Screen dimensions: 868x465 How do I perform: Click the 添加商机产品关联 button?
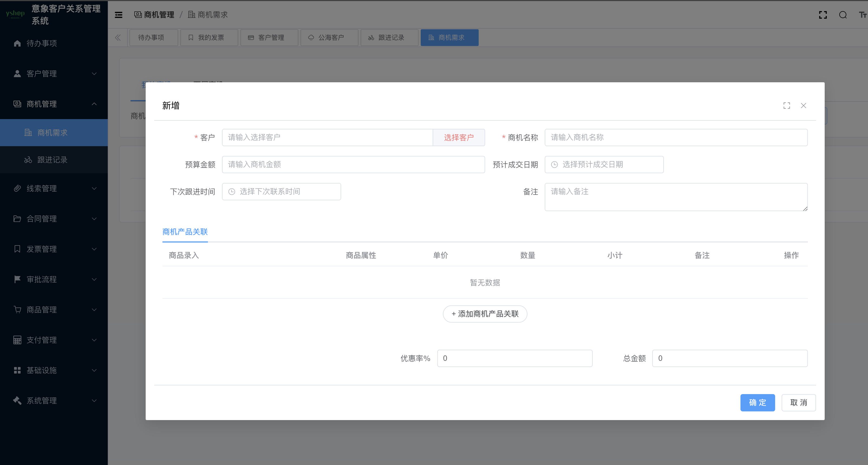coord(485,314)
